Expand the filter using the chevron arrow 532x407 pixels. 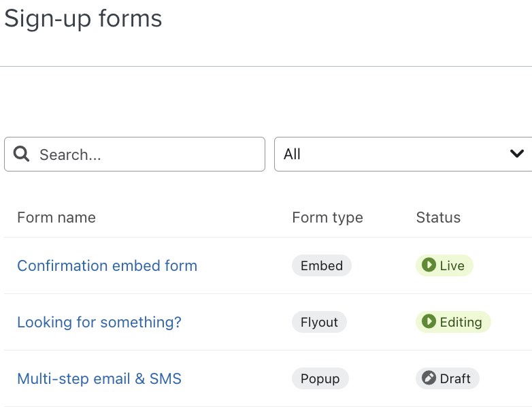click(517, 154)
